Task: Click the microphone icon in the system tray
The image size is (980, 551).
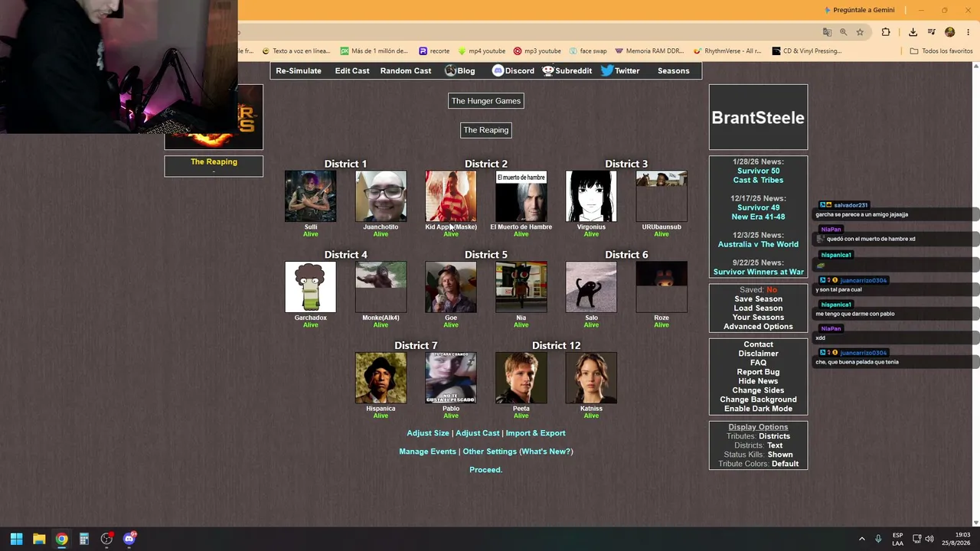Action: coord(878,539)
